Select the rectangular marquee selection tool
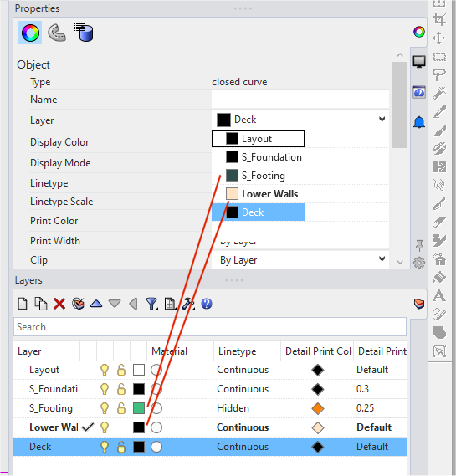Image resolution: width=456 pixels, height=476 pixels. tap(439, 57)
